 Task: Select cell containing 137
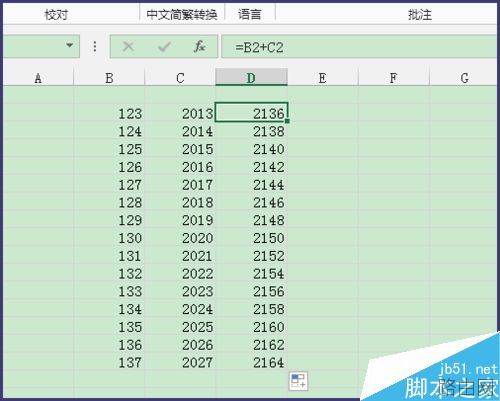109,362
